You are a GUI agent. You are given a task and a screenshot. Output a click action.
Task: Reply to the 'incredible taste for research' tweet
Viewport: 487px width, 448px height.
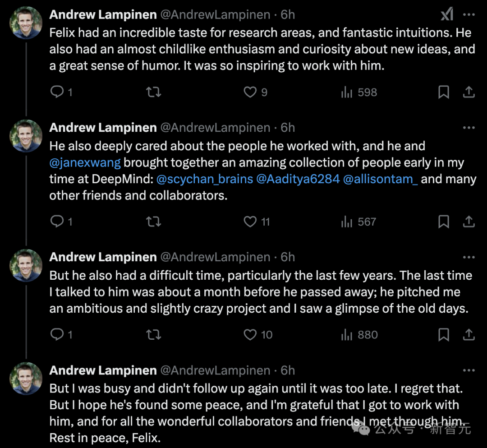point(57,92)
